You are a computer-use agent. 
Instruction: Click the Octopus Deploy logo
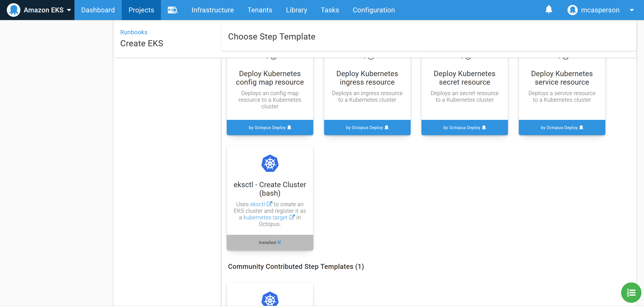tap(14, 10)
